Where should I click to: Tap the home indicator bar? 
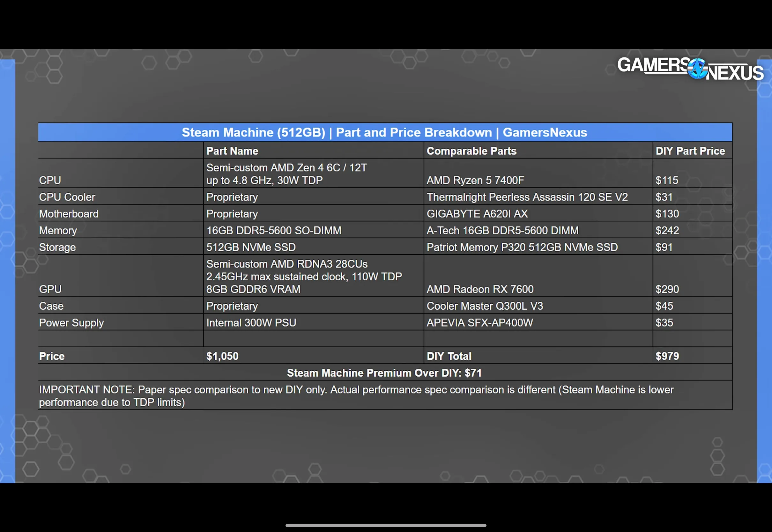click(x=386, y=525)
